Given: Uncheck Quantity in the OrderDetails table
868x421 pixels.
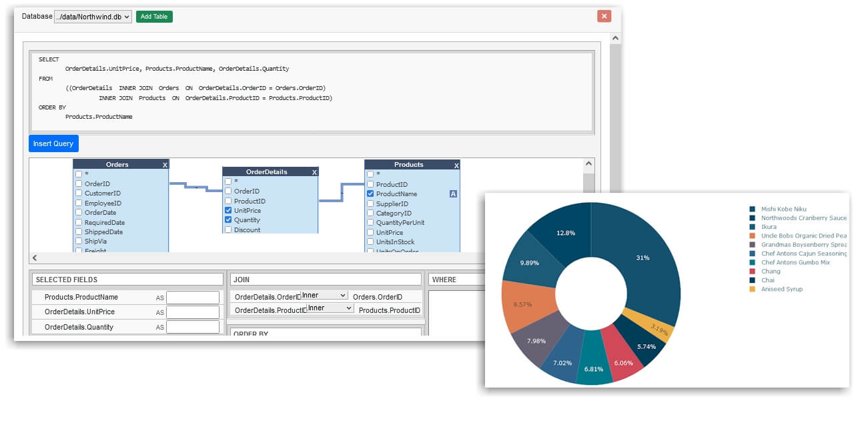Looking at the screenshot, I should click(228, 220).
